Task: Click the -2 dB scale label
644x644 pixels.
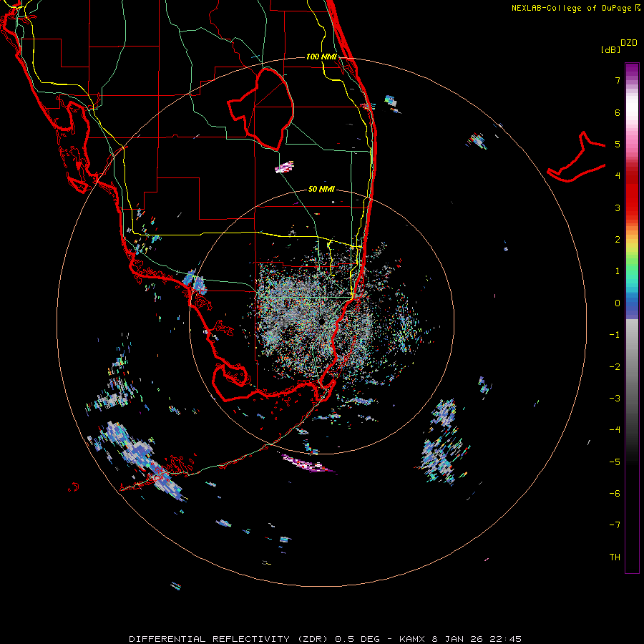Action: tap(615, 366)
